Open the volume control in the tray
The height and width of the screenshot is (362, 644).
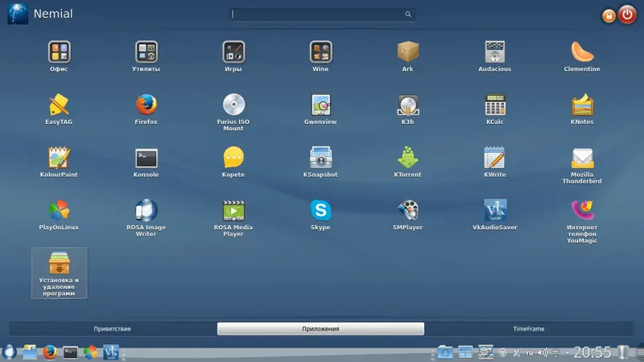[x=543, y=352]
